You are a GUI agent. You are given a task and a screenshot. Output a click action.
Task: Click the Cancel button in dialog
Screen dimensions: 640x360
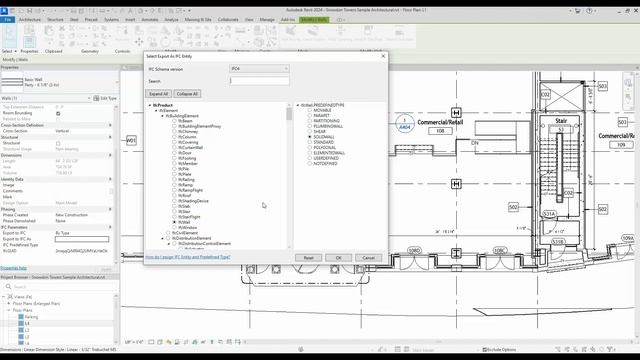click(369, 258)
